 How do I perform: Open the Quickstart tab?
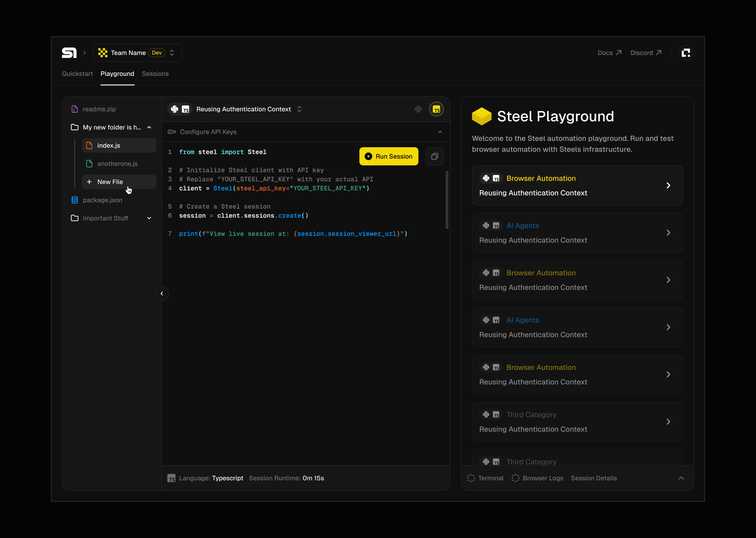click(77, 74)
